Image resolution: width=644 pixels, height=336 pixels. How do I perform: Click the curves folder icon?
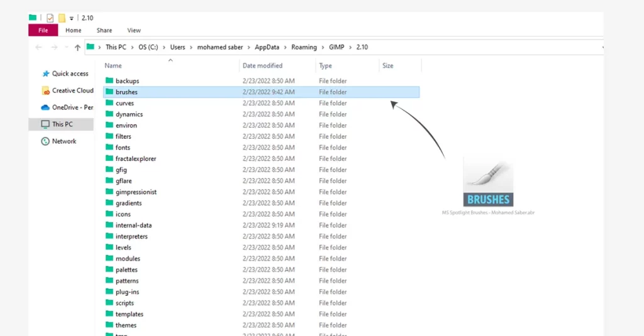pyautogui.click(x=109, y=102)
